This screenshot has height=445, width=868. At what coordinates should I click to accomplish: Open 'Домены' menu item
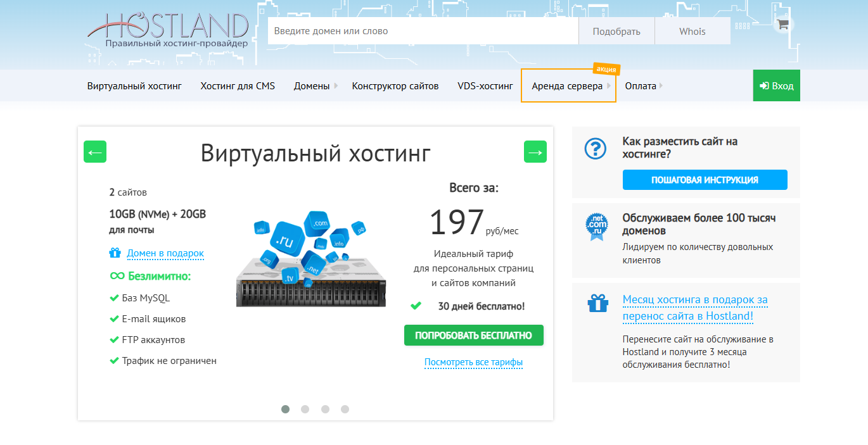(x=312, y=85)
